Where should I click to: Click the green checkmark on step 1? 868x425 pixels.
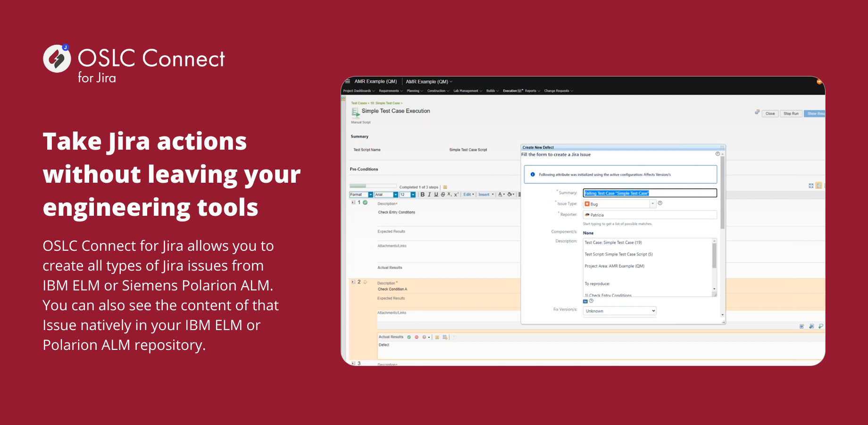(x=364, y=202)
